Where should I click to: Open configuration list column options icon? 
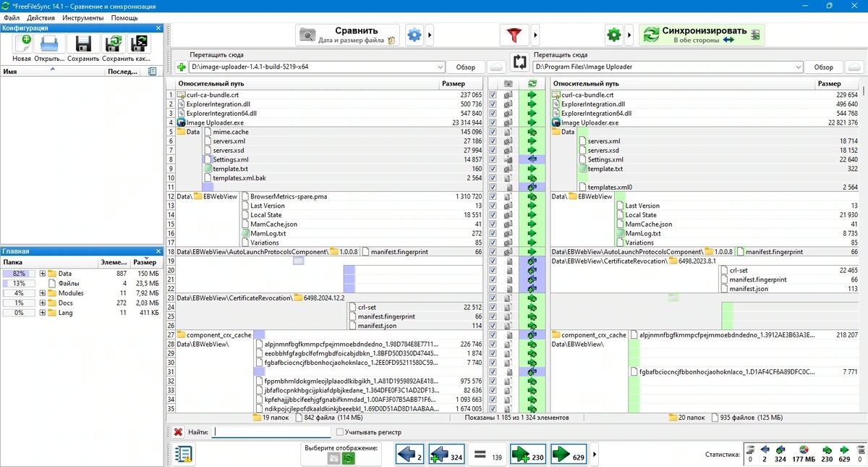pyautogui.click(x=151, y=72)
